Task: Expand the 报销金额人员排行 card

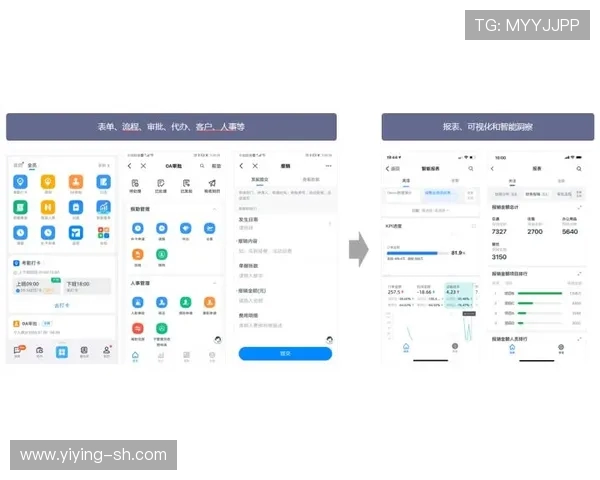Action: click(x=580, y=339)
